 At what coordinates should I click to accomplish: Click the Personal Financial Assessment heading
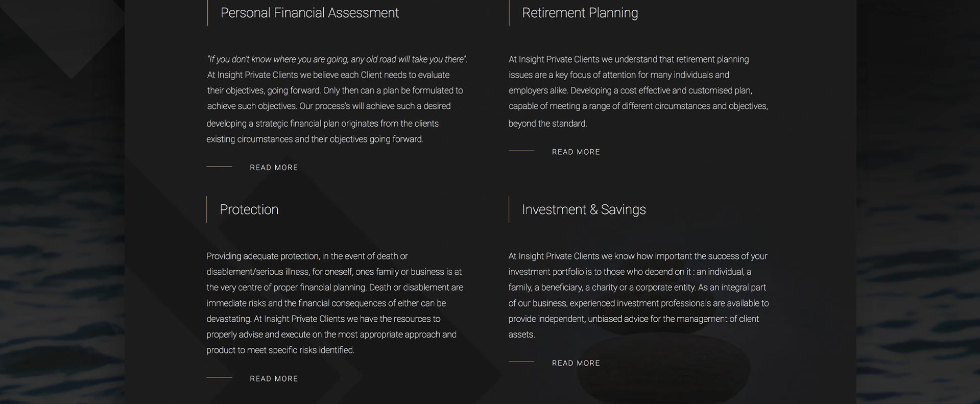(x=309, y=13)
